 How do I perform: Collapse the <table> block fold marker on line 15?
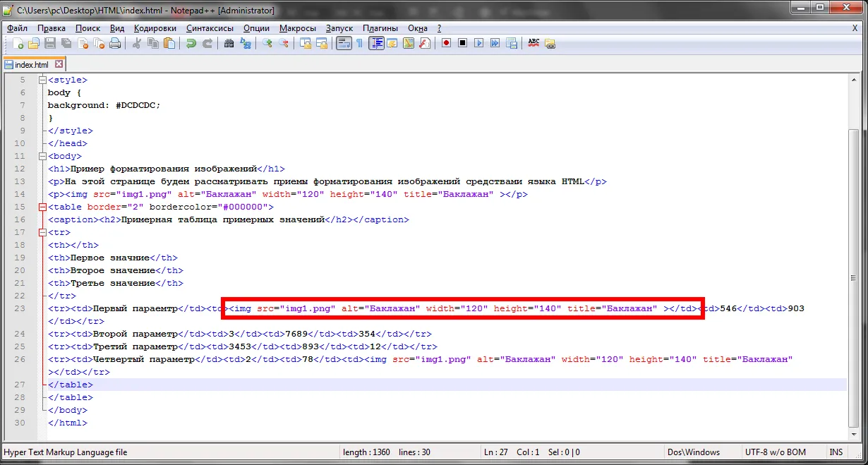point(42,207)
